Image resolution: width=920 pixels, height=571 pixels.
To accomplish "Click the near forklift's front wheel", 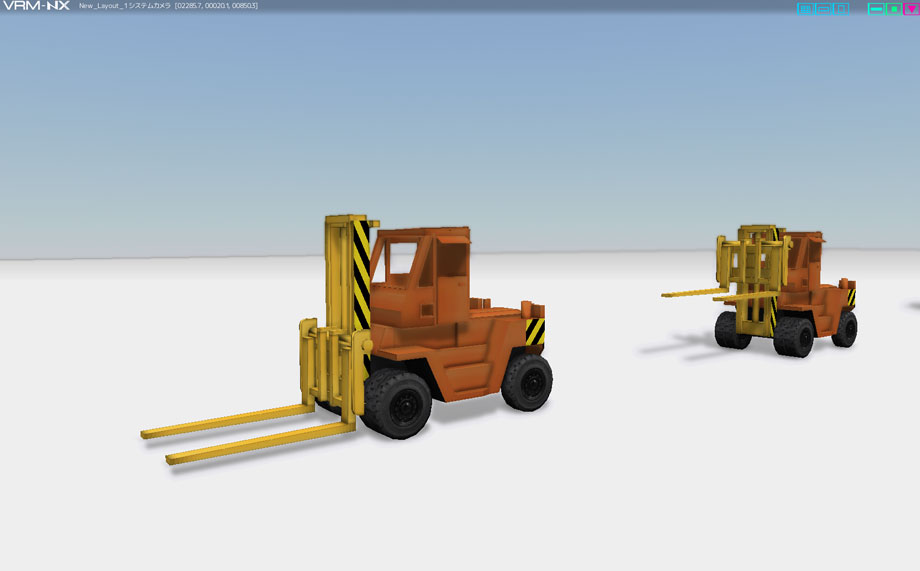I will pos(398,405).
